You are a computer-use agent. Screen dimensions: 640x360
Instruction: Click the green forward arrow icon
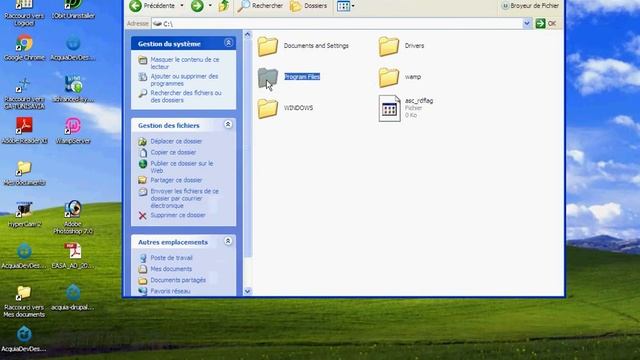(x=197, y=6)
